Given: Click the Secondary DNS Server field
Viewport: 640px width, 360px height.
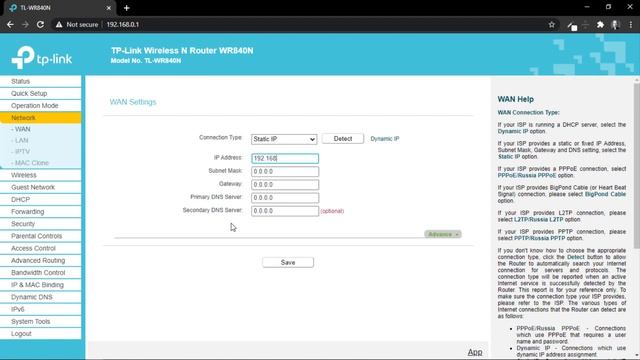Looking at the screenshot, I should (x=285, y=211).
